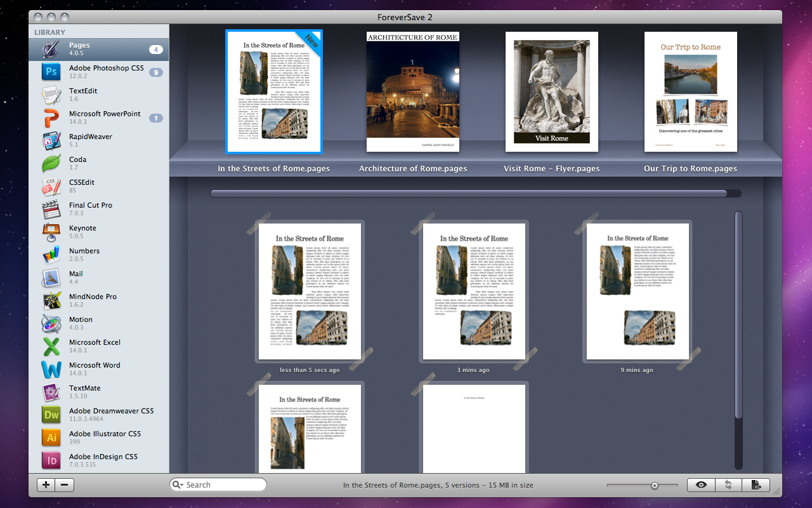Toggle the eye preview button
This screenshot has height=508, width=812.
[701, 485]
